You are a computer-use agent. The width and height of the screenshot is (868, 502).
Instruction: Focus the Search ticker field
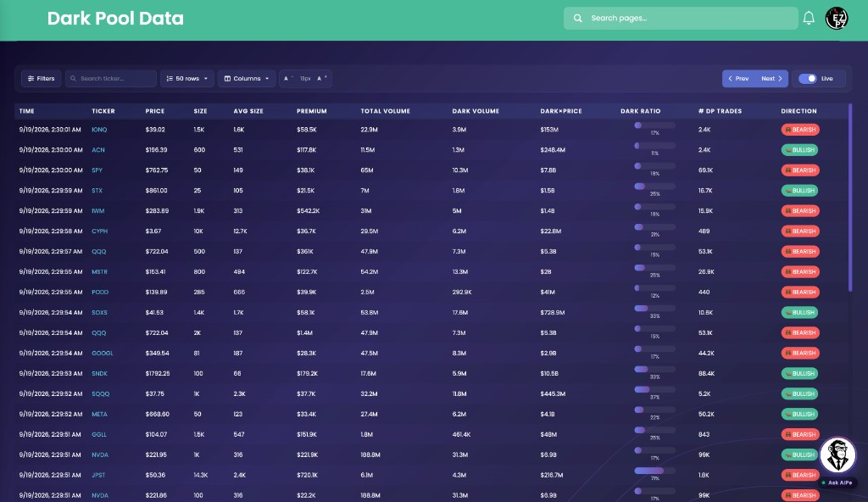click(x=111, y=79)
